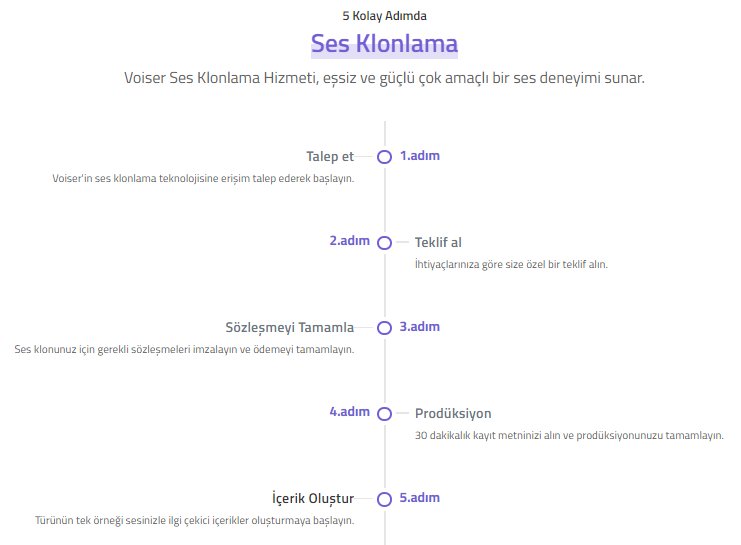Click the 'Talep et' step title
This screenshot has height=545, width=741.
pos(330,156)
